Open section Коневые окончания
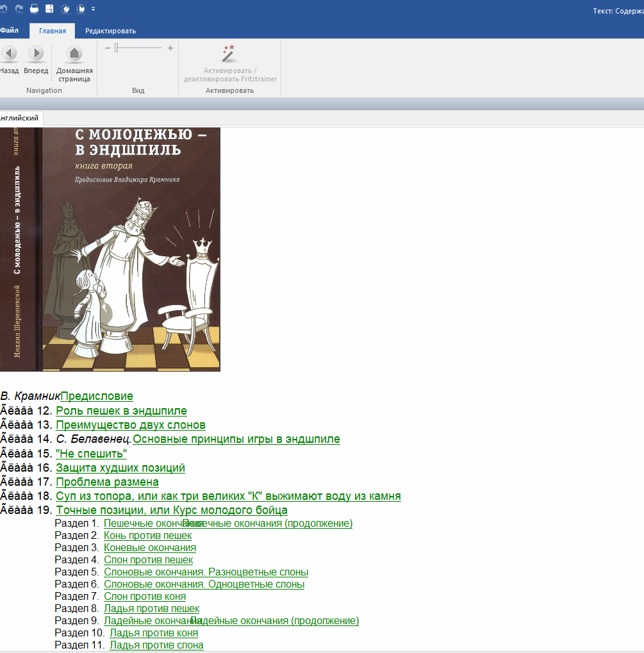Image resolution: width=644 pixels, height=653 pixels. point(150,548)
